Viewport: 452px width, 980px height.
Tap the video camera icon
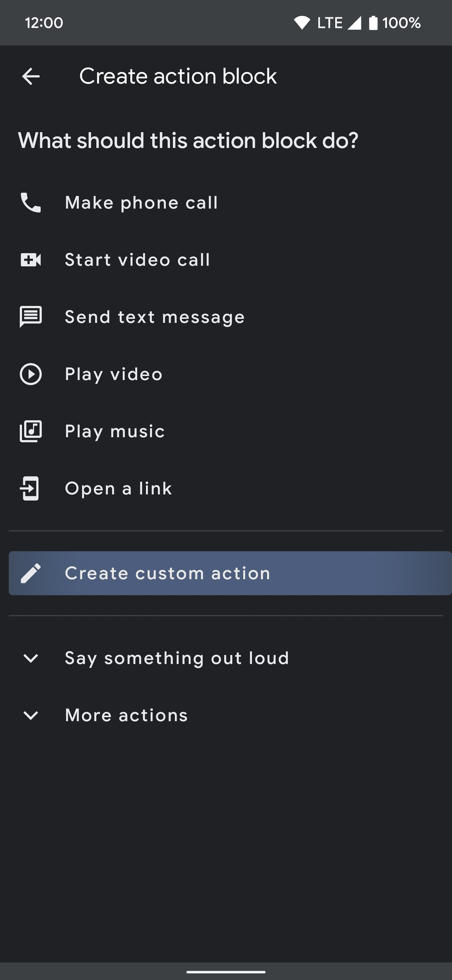(x=31, y=260)
